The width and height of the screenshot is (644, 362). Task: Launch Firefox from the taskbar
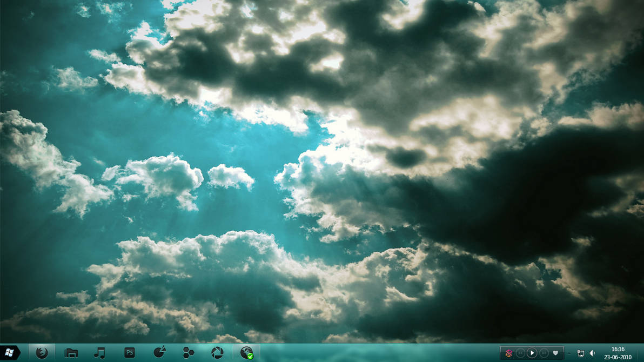click(x=42, y=353)
